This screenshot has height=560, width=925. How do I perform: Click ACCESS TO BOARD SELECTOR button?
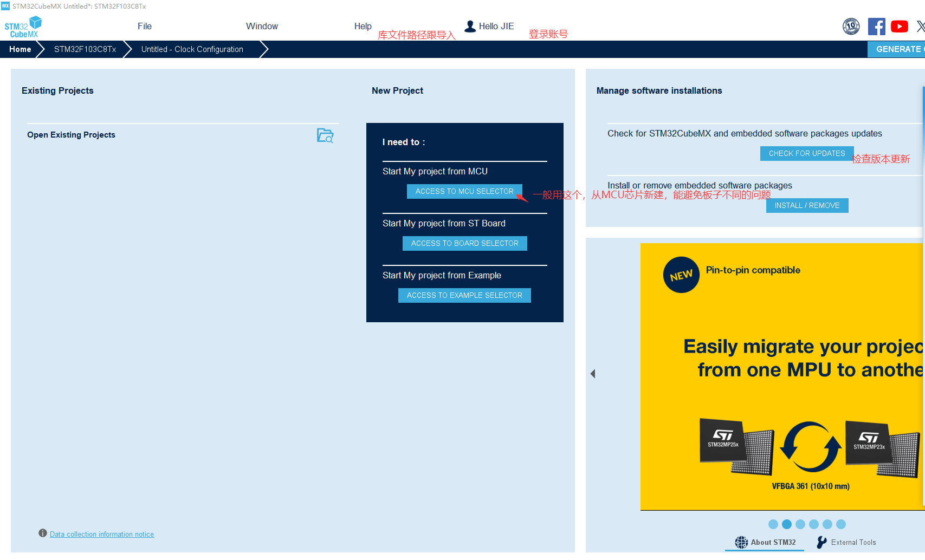[x=465, y=243]
